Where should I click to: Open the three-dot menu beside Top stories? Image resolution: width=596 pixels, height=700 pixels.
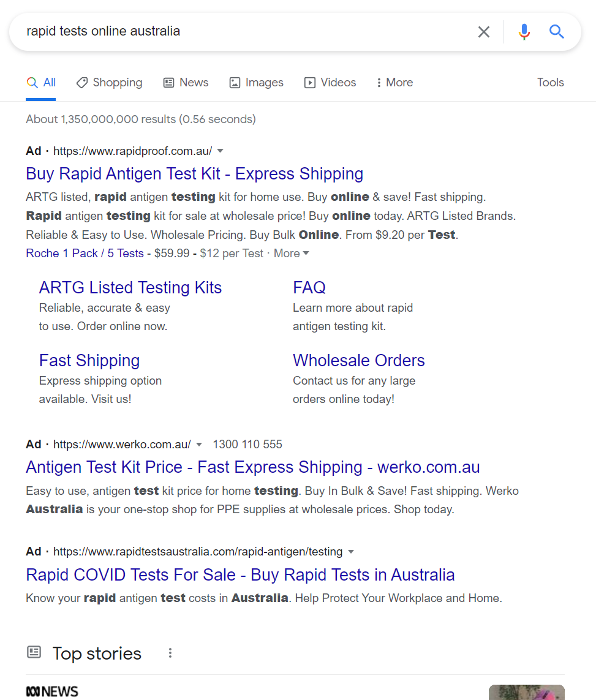(x=170, y=653)
